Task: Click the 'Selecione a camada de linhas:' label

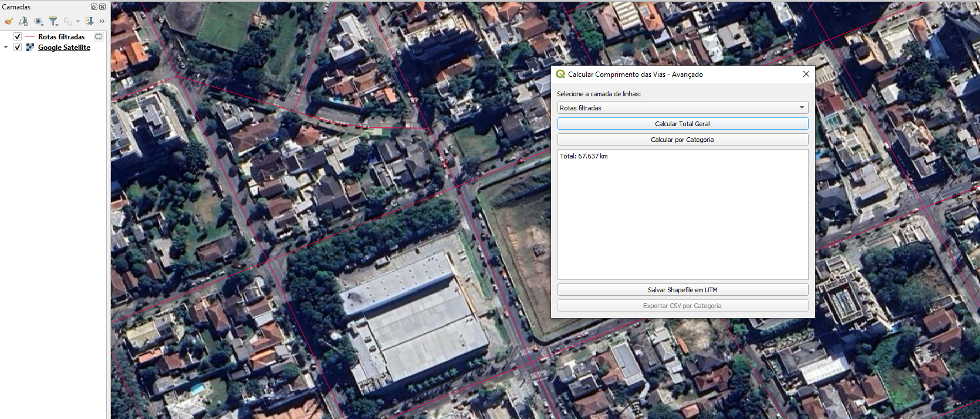Action: tap(599, 94)
